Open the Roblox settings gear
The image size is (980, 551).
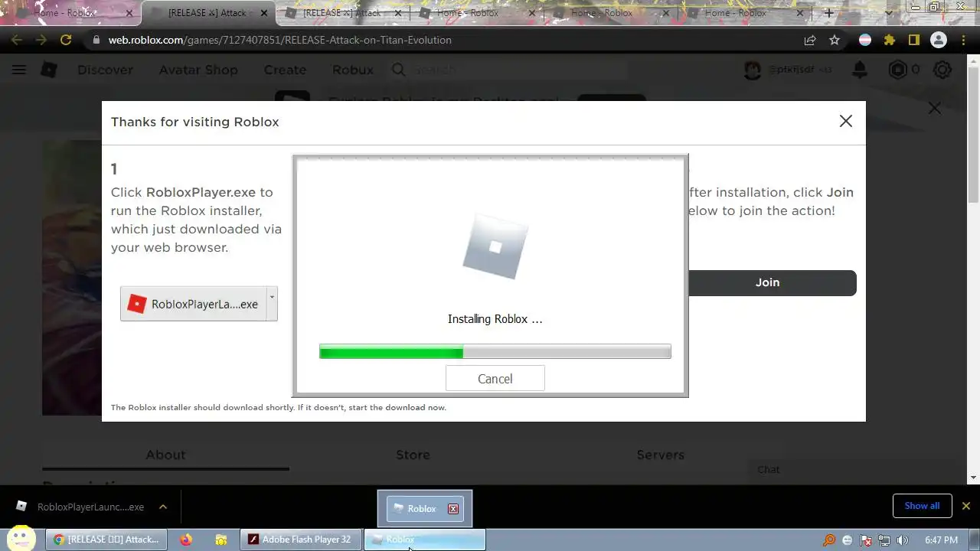(942, 70)
